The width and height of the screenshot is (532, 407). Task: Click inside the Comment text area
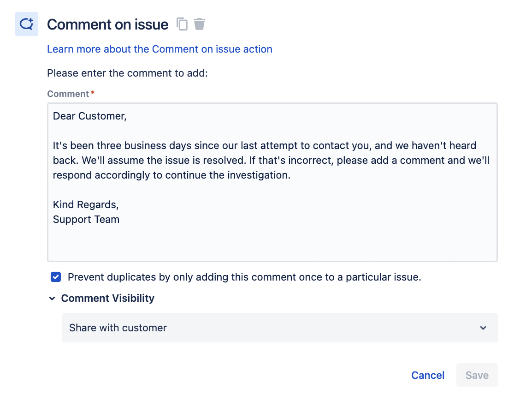(x=272, y=240)
